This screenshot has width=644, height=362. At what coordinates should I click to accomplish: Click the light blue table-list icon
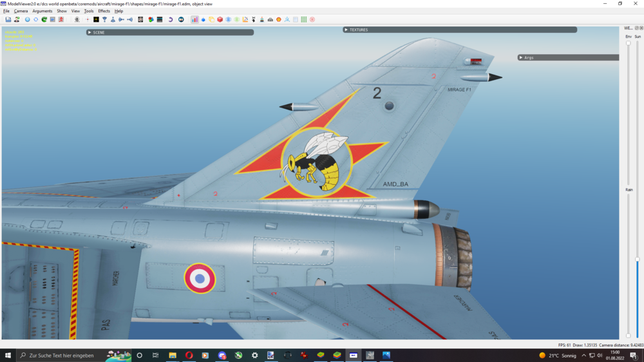(x=296, y=19)
